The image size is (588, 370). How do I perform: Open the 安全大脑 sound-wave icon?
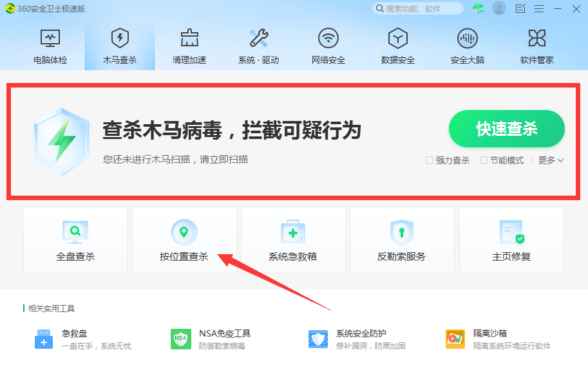click(x=468, y=38)
